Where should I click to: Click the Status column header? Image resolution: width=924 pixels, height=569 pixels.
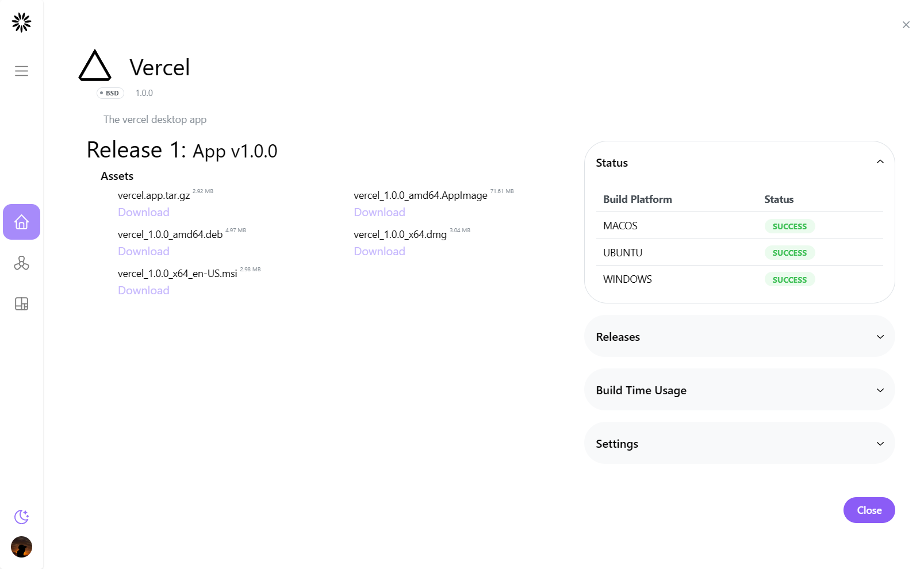click(779, 199)
